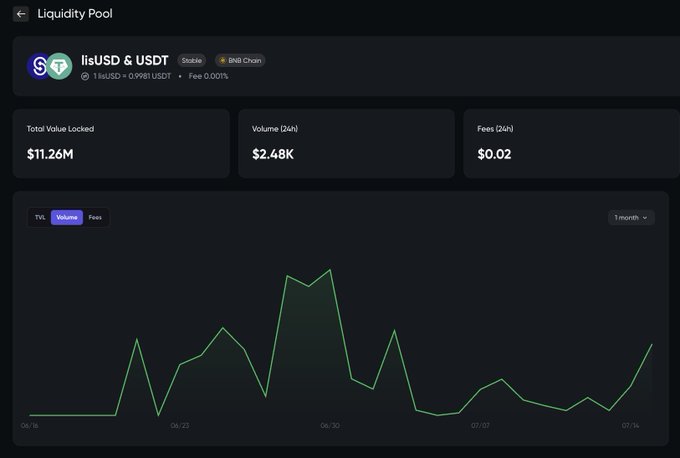Click the 06/30 date axis label
This screenshot has width=680, height=458.
click(x=330, y=425)
